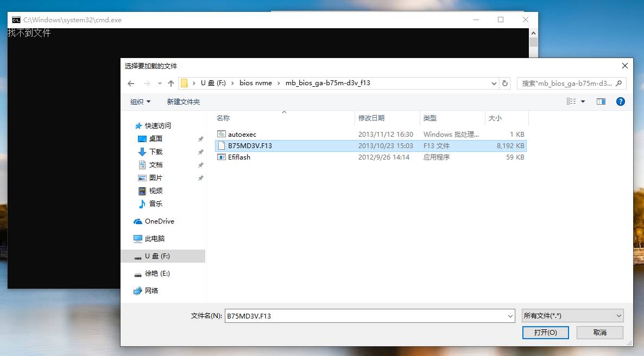Open the 组织 menu
The image size is (644, 356).
pos(141,102)
